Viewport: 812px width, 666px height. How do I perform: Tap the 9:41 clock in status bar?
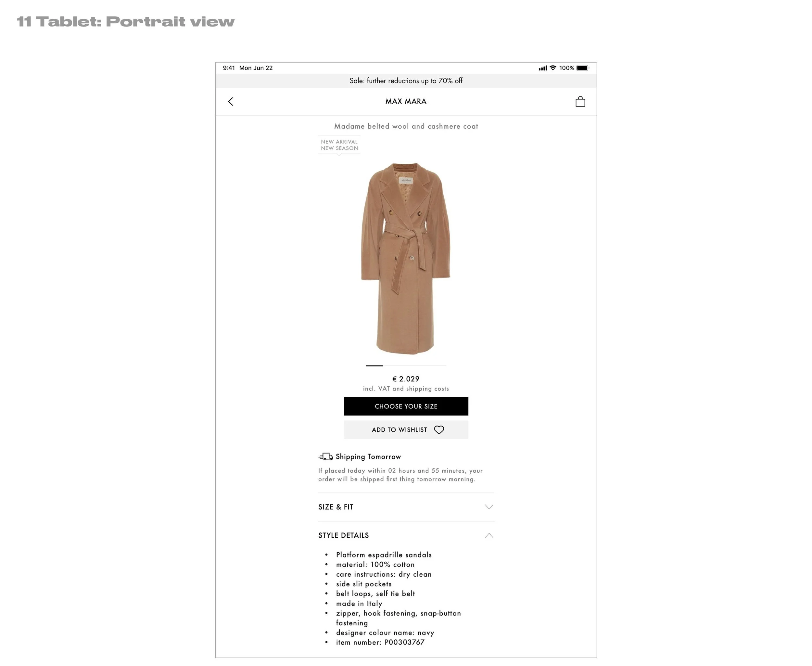229,68
